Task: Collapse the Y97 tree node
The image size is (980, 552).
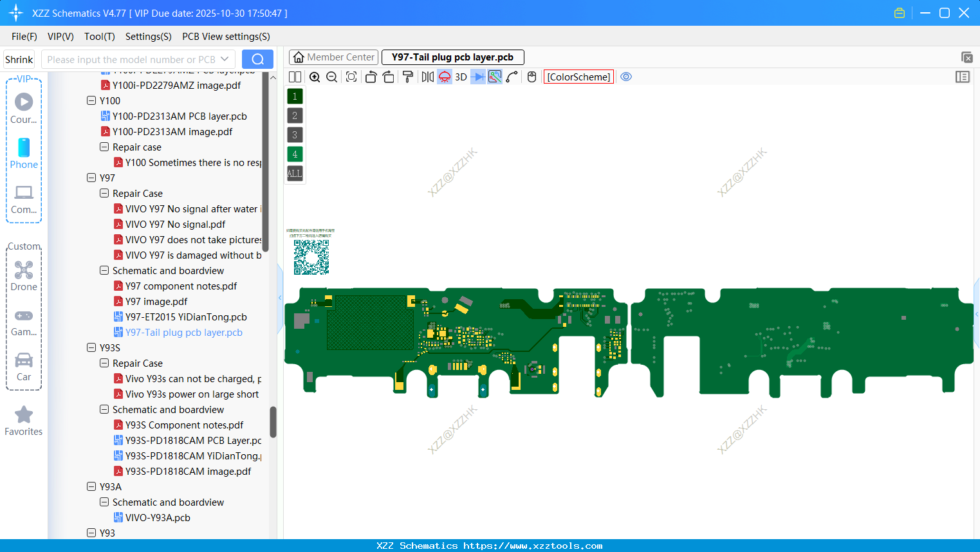Action: [91, 178]
